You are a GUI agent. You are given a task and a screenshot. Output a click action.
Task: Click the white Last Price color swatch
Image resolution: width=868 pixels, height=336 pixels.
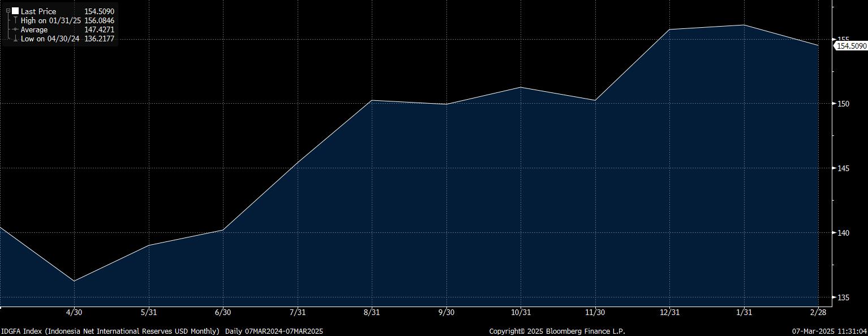(15, 11)
